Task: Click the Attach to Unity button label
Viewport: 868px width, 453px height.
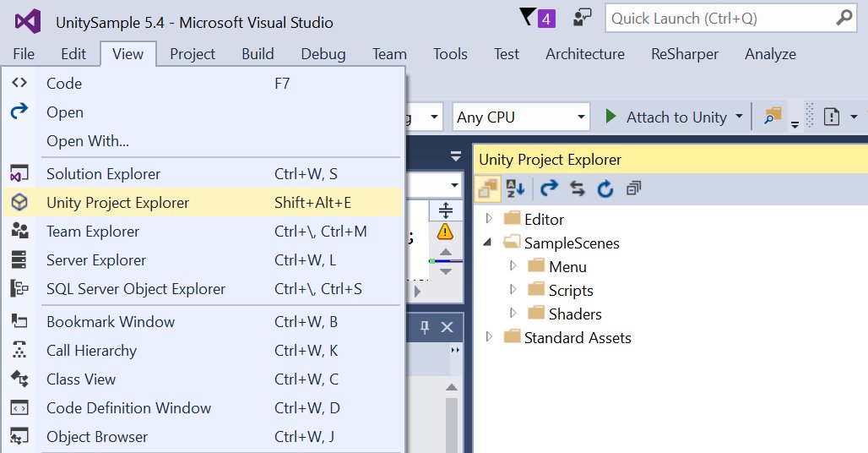Action: click(676, 117)
